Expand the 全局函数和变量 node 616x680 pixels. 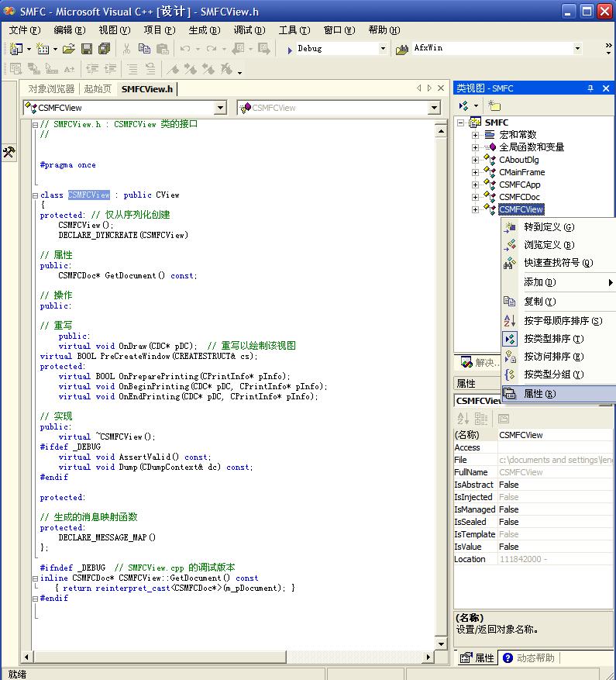click(476, 147)
